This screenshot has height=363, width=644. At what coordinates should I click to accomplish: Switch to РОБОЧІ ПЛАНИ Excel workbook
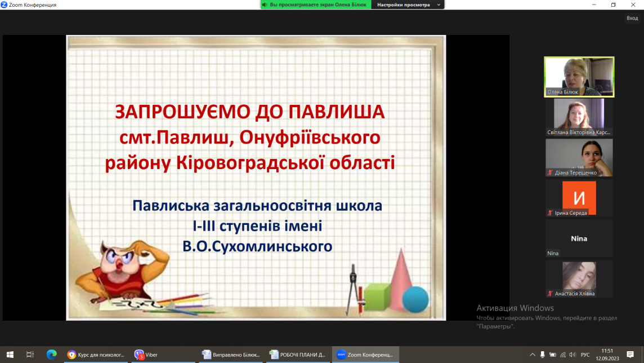coord(298,355)
